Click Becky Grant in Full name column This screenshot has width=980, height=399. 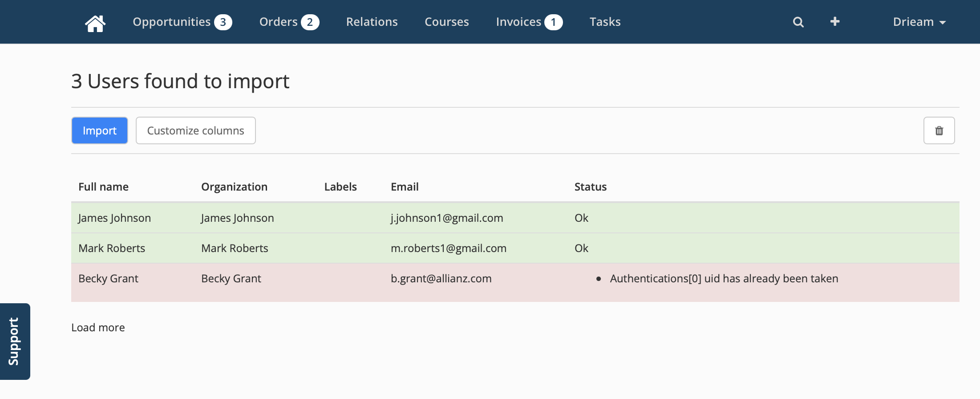click(108, 278)
